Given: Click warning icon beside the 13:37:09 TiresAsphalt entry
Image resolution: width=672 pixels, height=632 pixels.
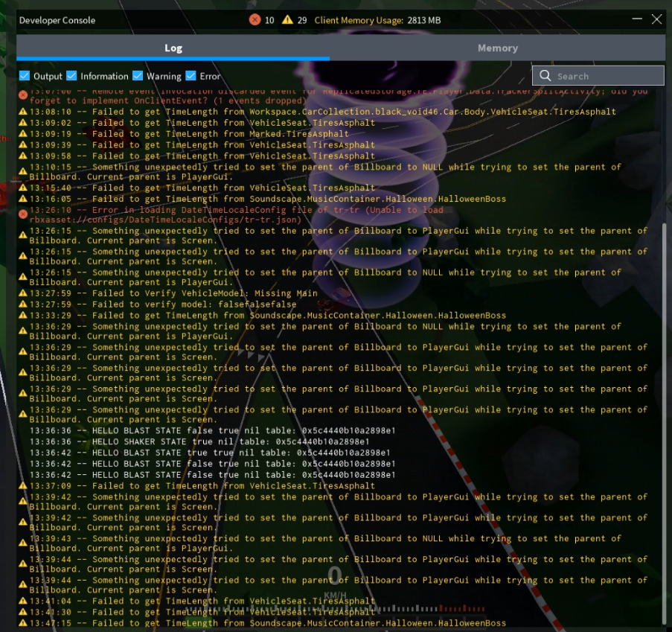Looking at the screenshot, I should (23, 486).
